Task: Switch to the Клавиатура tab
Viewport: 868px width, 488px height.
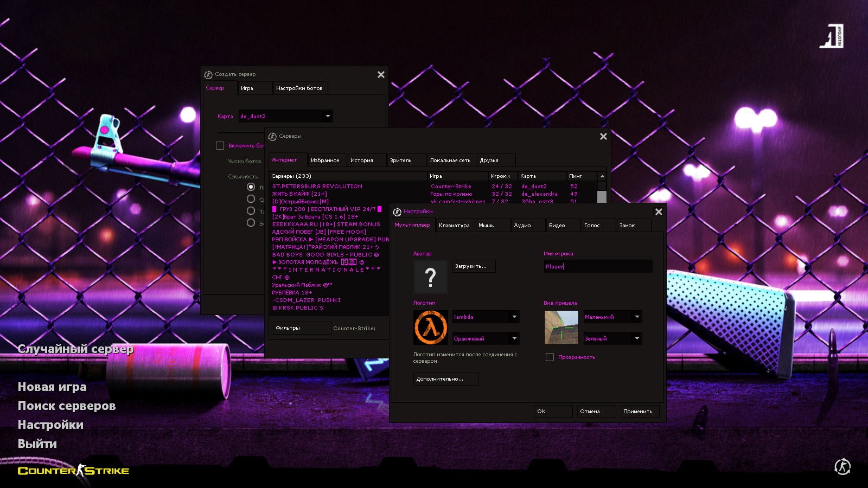Action: coord(454,226)
